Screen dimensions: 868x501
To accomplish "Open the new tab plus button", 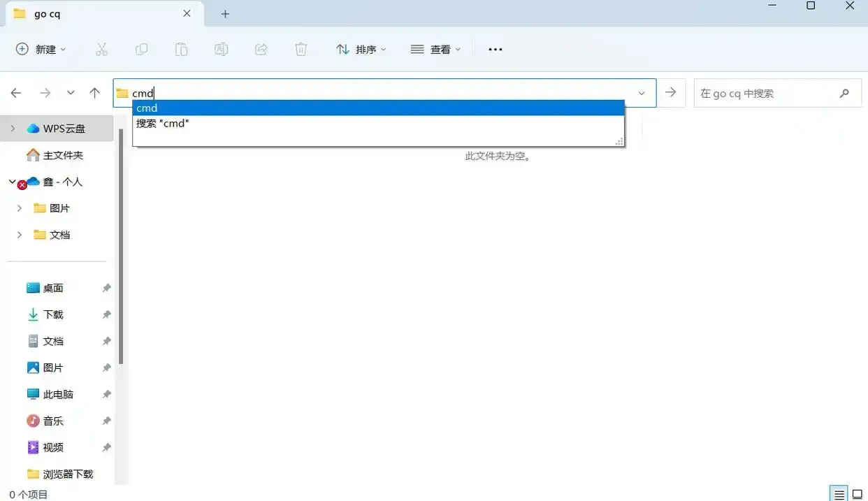I will click(225, 14).
